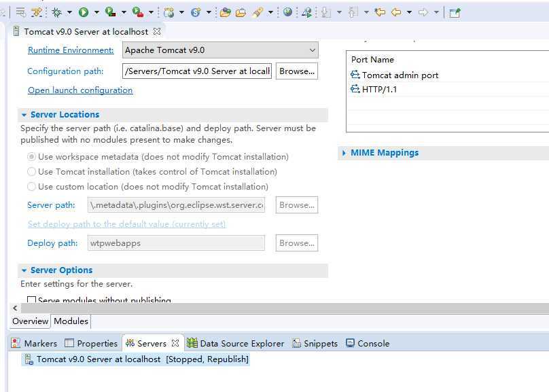The image size is (549, 392).
Task: Open the New Servlet dropdown arrow
Action: [x=209, y=13]
